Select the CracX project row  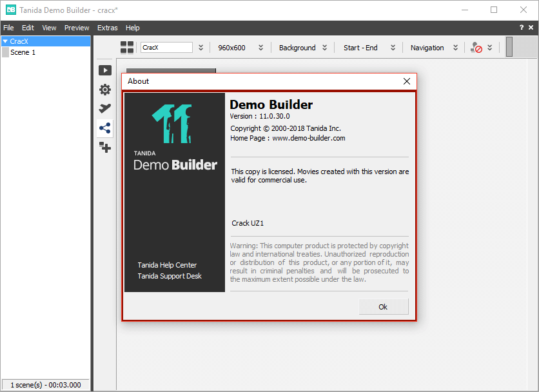46,41
